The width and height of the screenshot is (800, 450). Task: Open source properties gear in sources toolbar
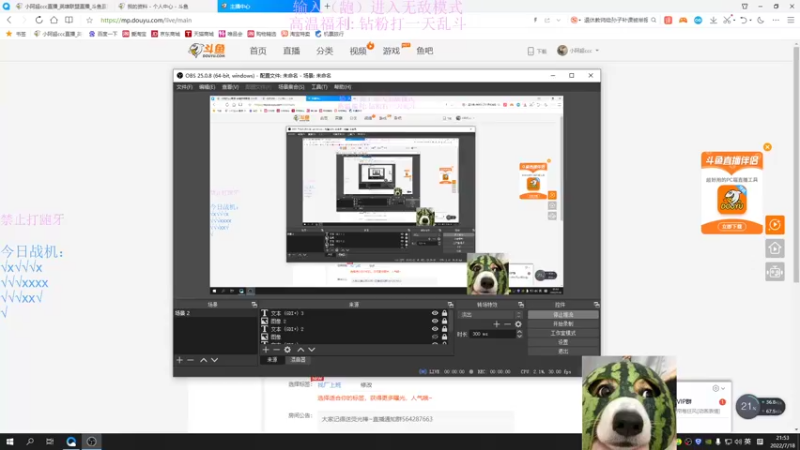coord(288,349)
